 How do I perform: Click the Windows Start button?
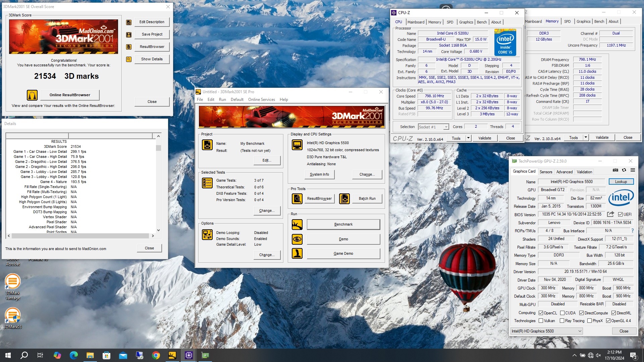(x=8, y=355)
